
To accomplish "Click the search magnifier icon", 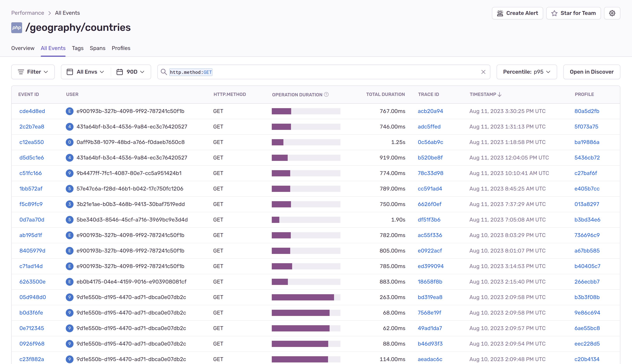I will 164,72.
